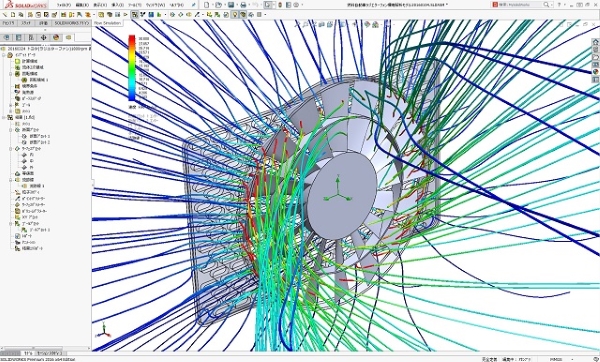Click the Print icon in the top toolbar
Screen dimensions: 600x362
(243, 5)
